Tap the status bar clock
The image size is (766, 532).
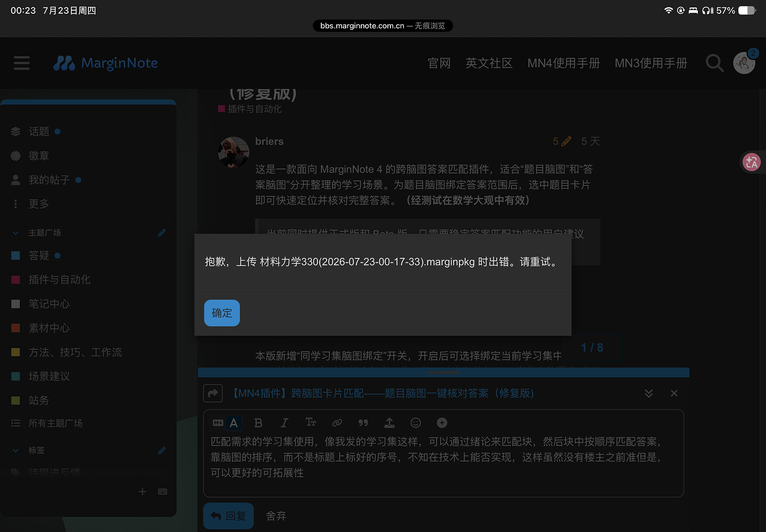[x=23, y=11]
